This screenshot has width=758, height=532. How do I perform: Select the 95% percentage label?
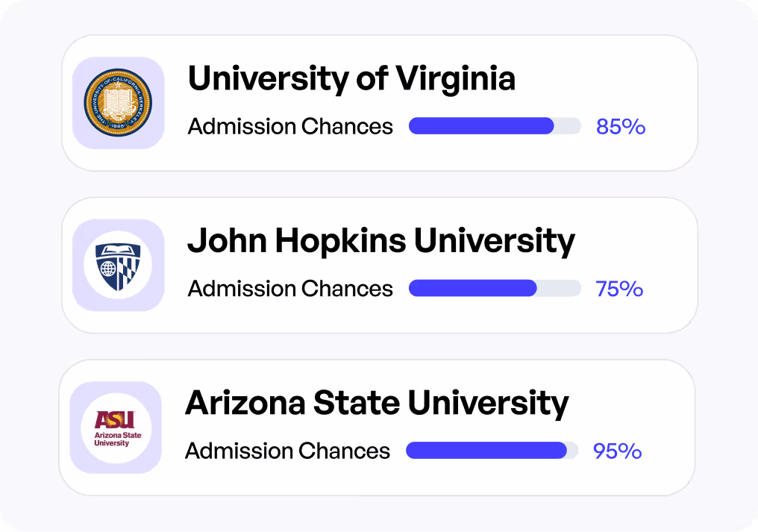617,451
